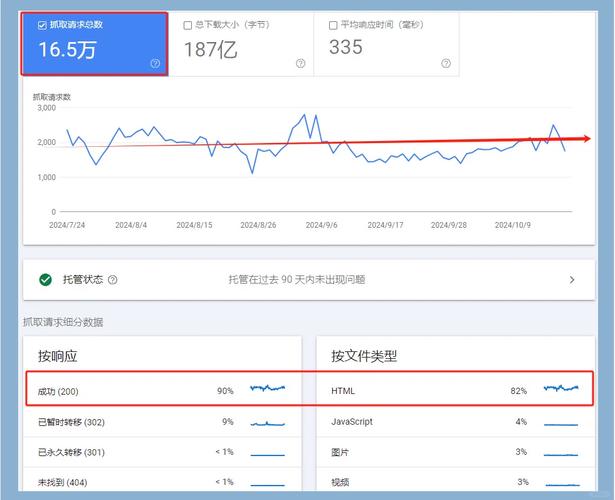Click help icon beside 托管状态
The height and width of the screenshot is (500, 615).
point(113,280)
